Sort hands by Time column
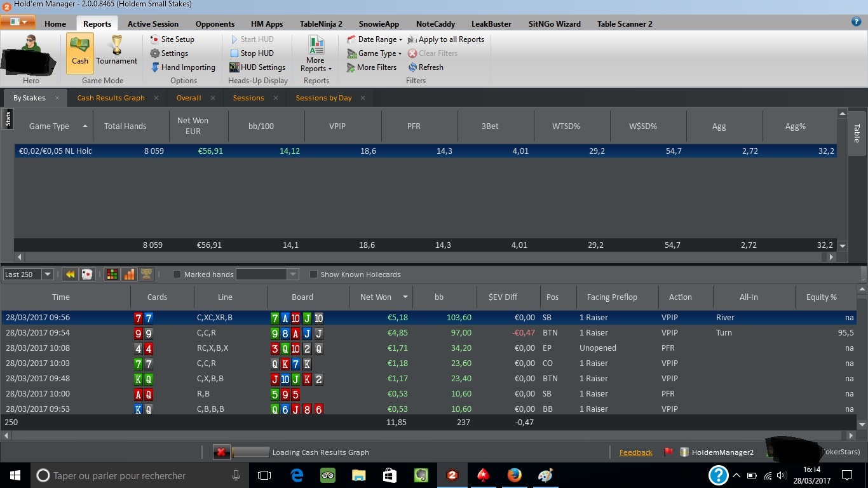Image resolution: width=868 pixels, height=488 pixels. point(65,297)
